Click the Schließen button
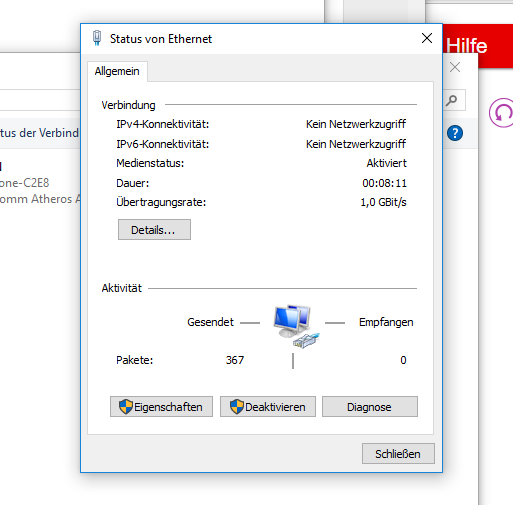 [x=398, y=453]
